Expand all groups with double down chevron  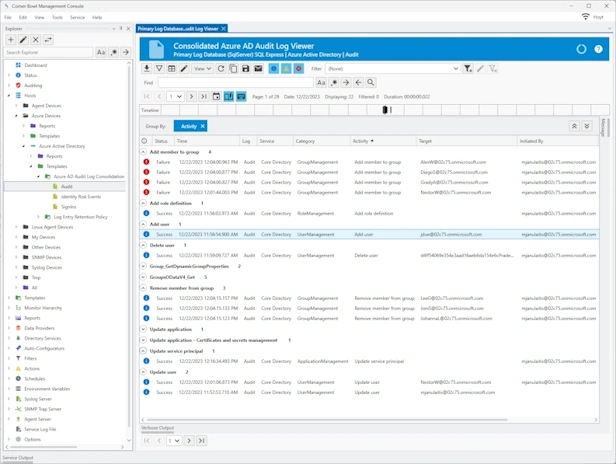point(587,126)
